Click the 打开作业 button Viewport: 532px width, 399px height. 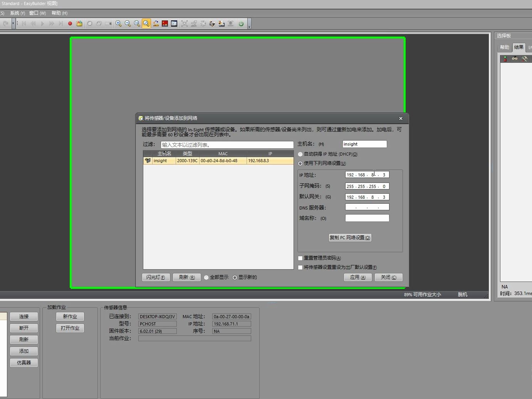[70, 328]
